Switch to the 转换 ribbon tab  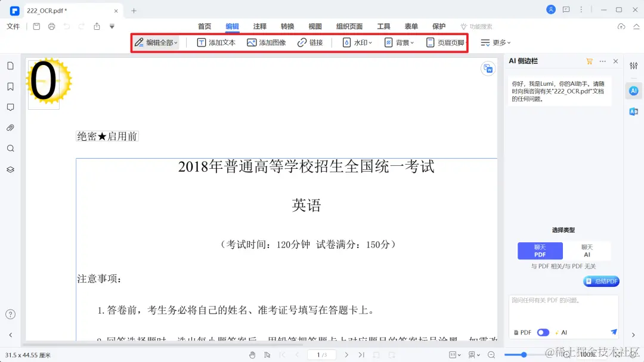tap(287, 26)
